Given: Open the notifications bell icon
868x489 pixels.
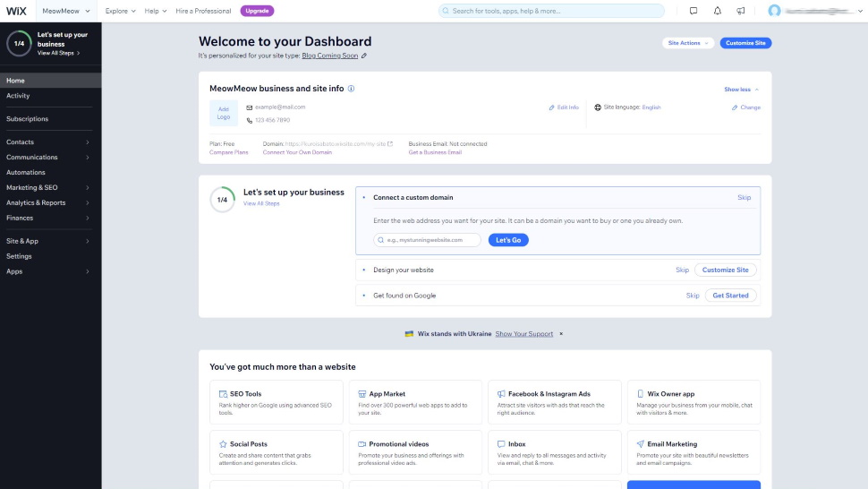Looking at the screenshot, I should coord(717,11).
